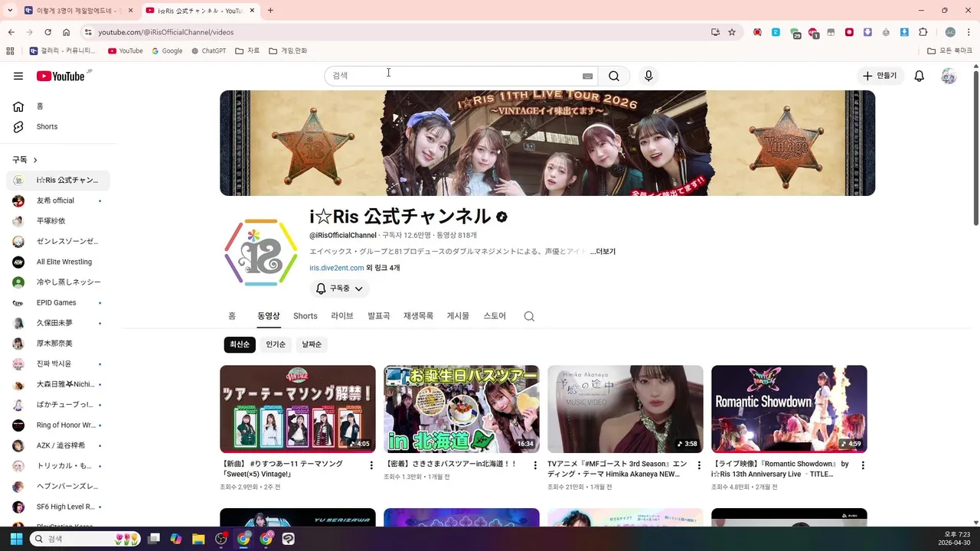Open the on-screen keyboard icon in search box
The image size is (980, 551).
587,76
